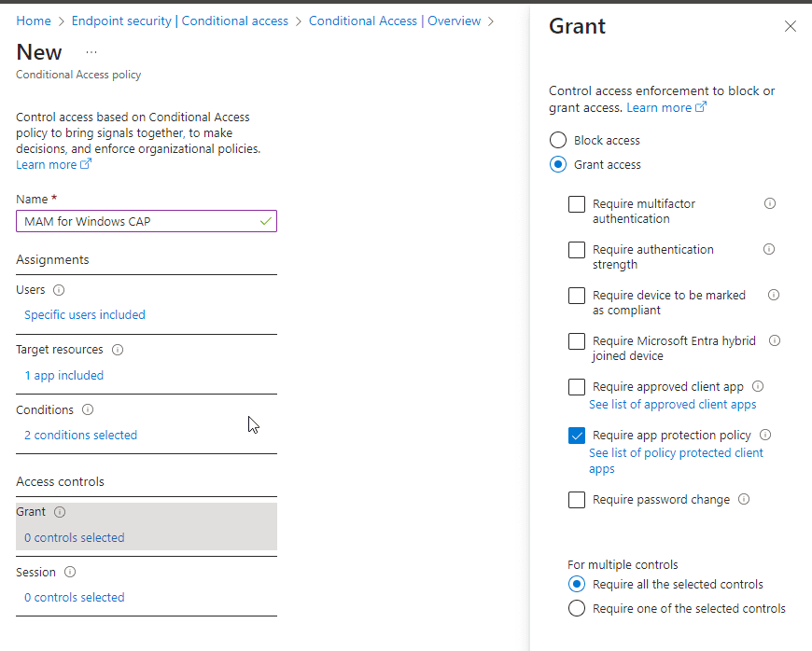The image size is (812, 651).
Task: Open the ellipsis menu beside New title
Action: tap(91, 52)
